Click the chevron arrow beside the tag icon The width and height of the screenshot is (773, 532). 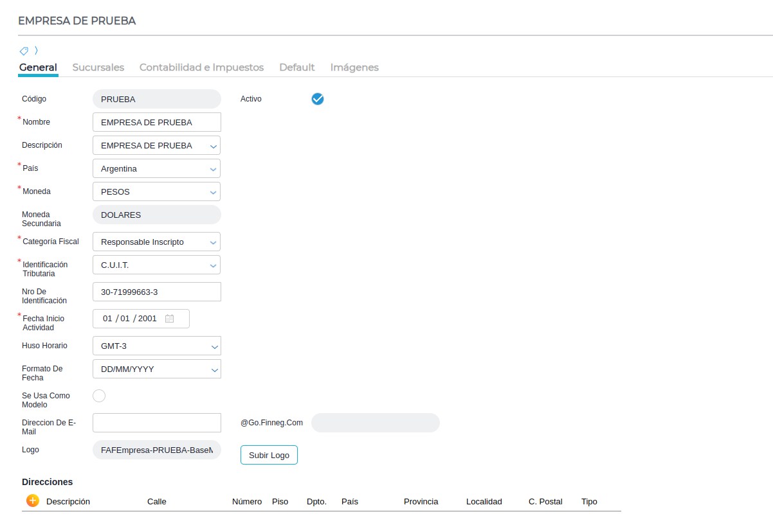click(36, 51)
